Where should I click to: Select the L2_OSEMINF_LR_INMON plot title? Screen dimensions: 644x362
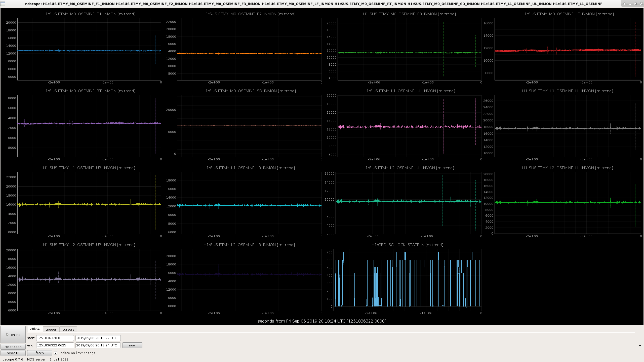(249, 245)
